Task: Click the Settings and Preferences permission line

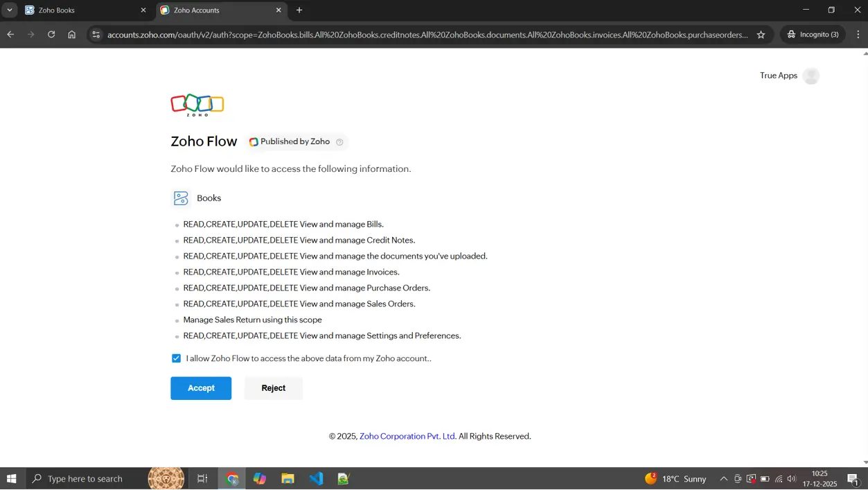Action: pyautogui.click(x=322, y=336)
